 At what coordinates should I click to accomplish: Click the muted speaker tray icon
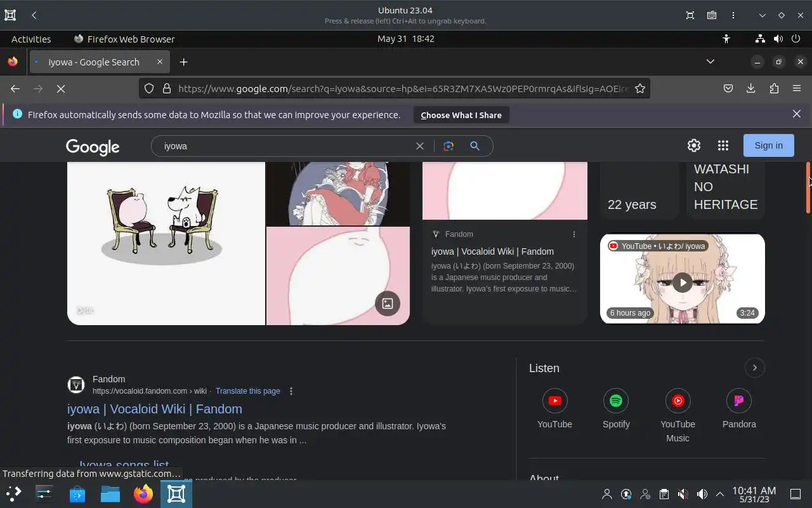click(x=683, y=494)
